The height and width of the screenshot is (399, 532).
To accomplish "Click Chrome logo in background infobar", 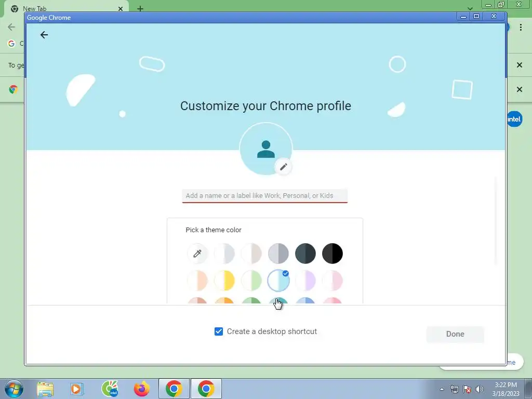I will (x=13, y=89).
